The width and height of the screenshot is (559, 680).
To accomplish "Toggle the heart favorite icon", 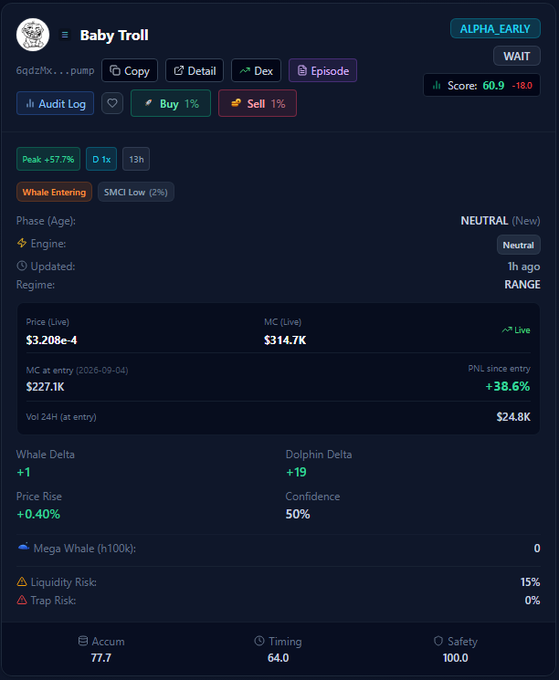I will pyautogui.click(x=112, y=103).
